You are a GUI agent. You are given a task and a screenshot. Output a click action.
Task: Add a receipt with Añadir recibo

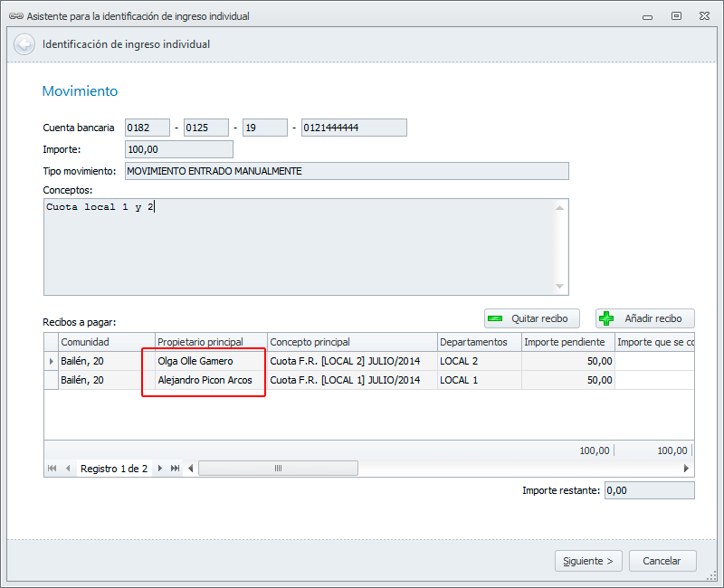point(645,318)
